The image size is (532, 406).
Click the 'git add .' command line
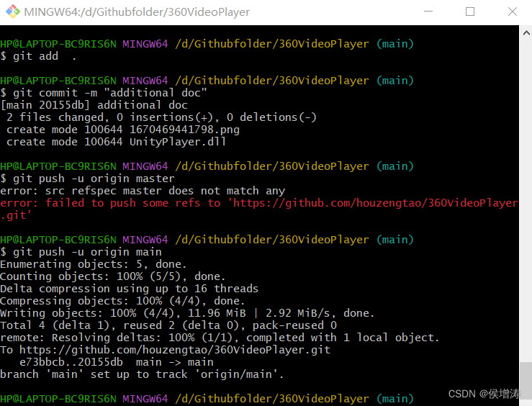[x=38, y=56]
